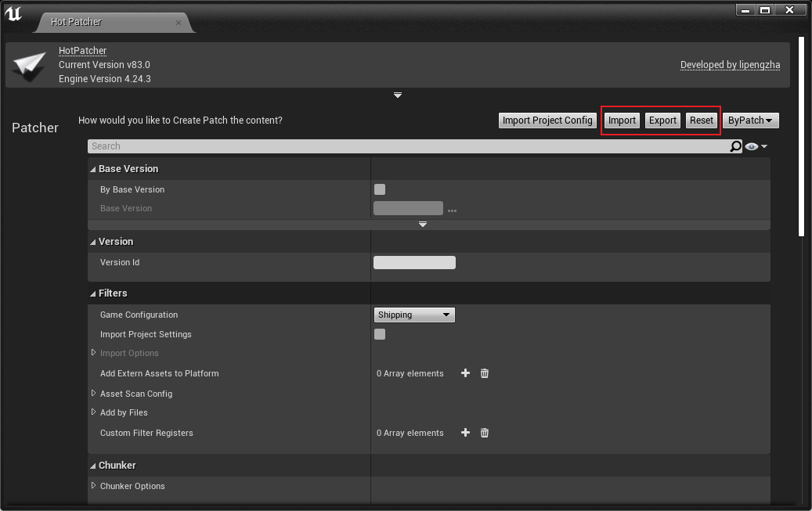Expand Chunker Options row
The width and height of the screenshot is (812, 511).
[94, 486]
